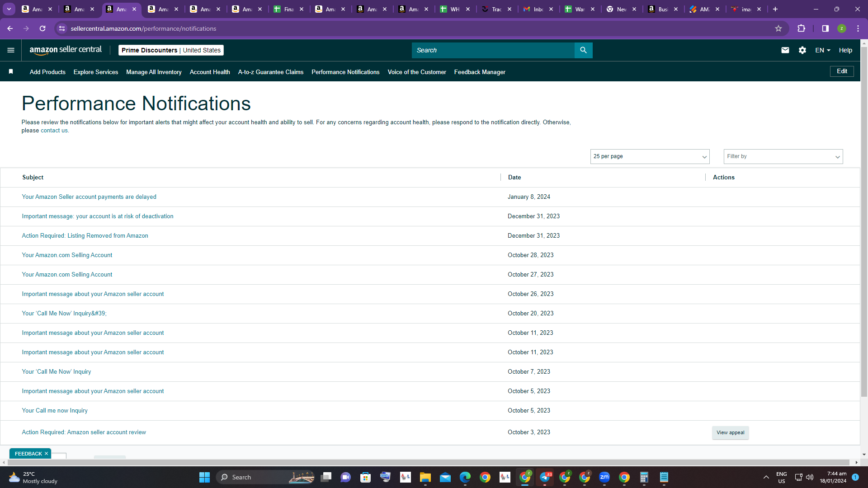Open October 26 'Important message' notification
The width and height of the screenshot is (868, 488).
(93, 294)
